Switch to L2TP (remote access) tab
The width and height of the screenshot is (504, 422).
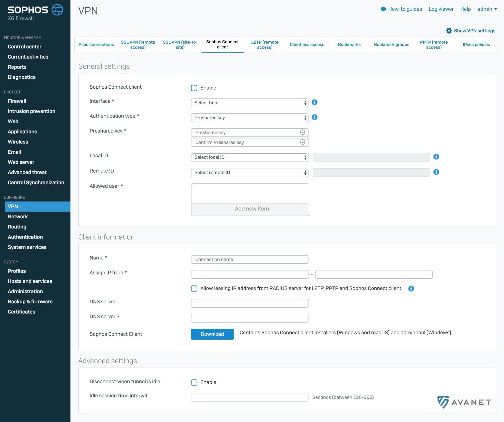(x=265, y=45)
